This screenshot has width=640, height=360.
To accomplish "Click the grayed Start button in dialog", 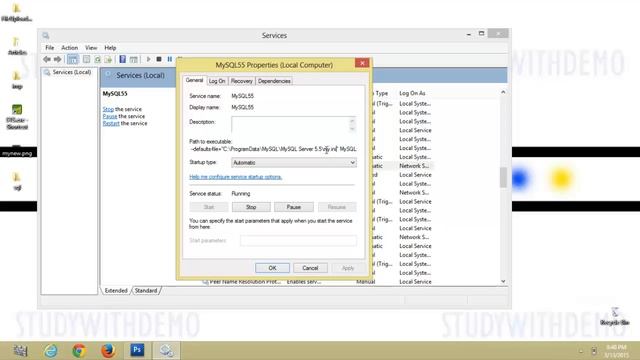I will [x=209, y=207].
